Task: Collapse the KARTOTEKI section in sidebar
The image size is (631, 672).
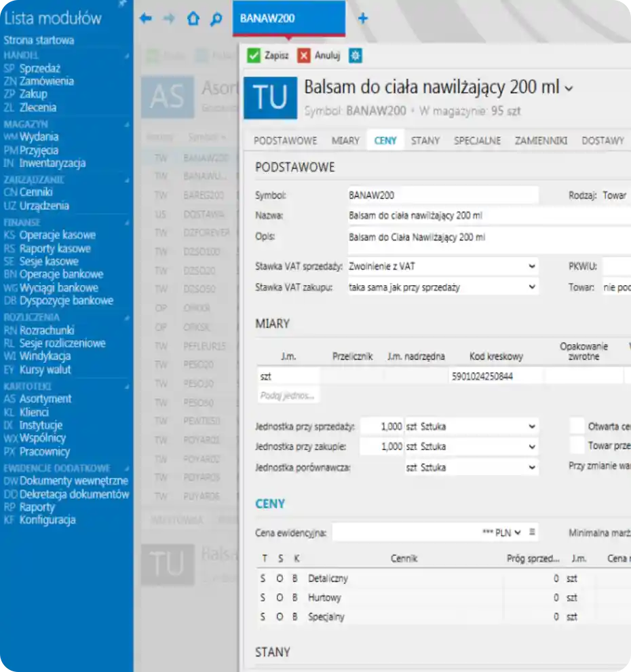Action: point(127,387)
